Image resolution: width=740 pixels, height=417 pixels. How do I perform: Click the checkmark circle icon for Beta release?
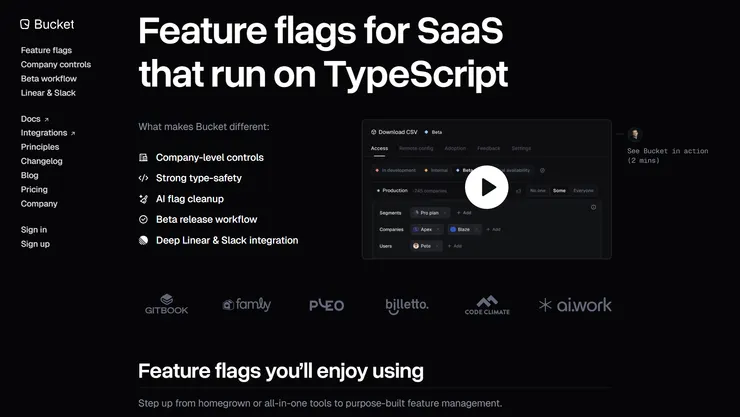(x=143, y=219)
